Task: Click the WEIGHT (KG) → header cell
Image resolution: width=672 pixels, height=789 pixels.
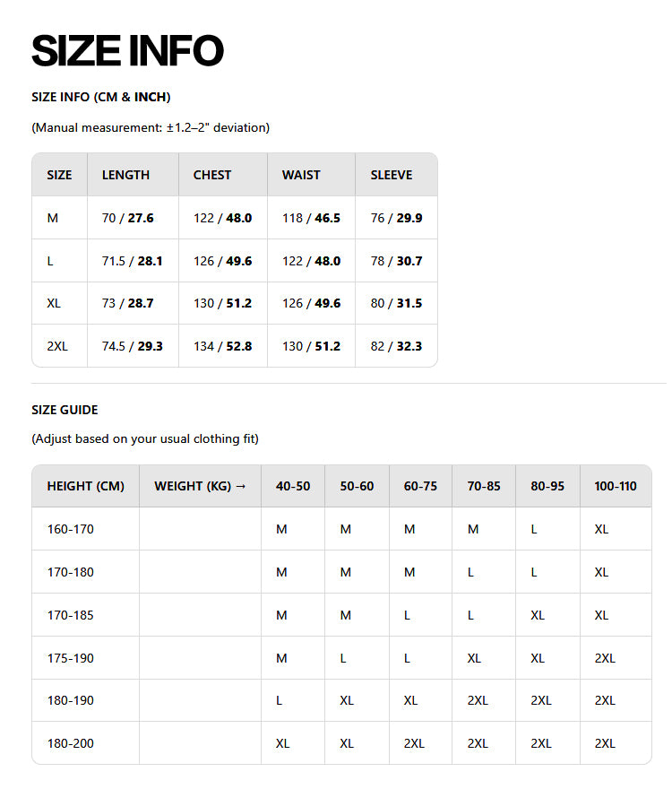Action: 200,486
